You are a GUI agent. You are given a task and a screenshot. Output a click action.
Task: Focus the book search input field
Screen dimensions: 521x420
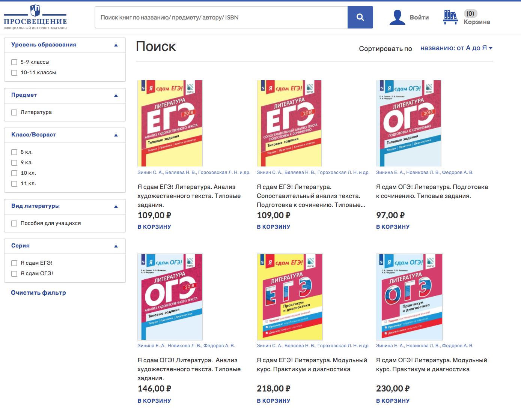221,17
